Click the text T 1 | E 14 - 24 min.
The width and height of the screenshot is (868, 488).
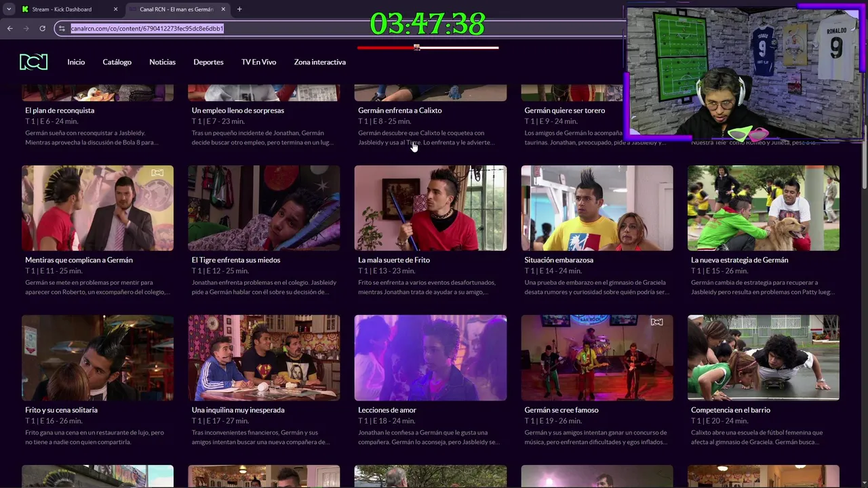[553, 271]
